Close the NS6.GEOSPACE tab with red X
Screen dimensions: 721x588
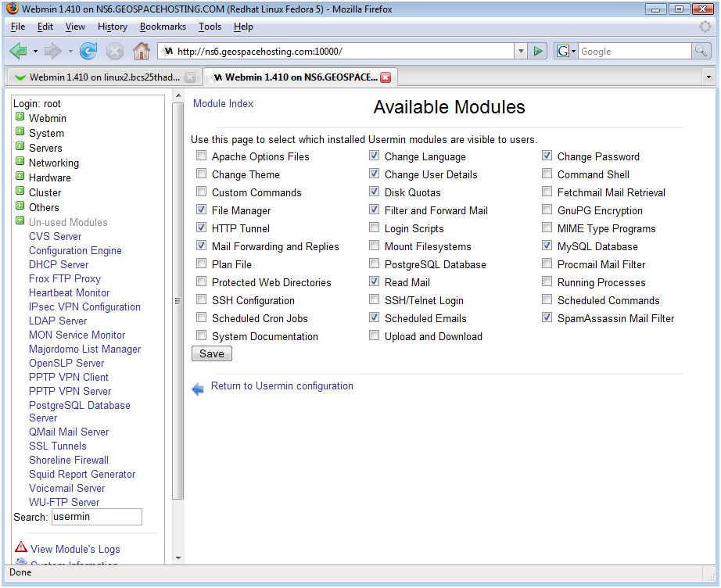click(x=386, y=77)
